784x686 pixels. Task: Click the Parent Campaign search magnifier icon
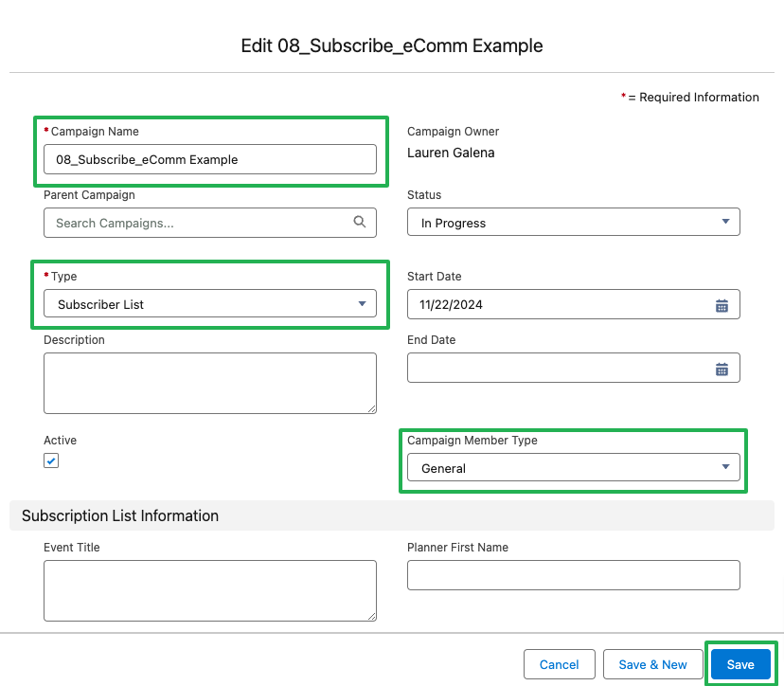[x=359, y=222]
